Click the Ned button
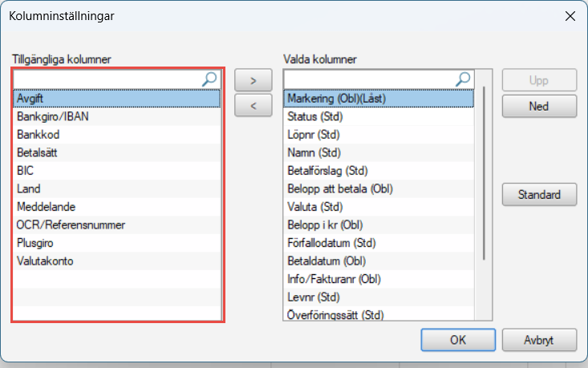 pyautogui.click(x=539, y=107)
